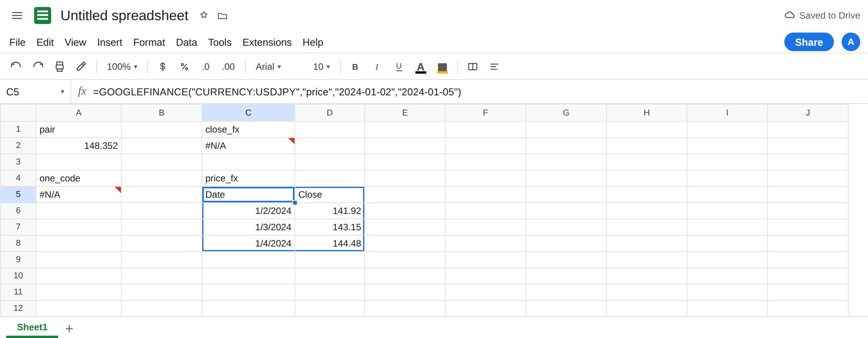The width and height of the screenshot is (868, 338).
Task: Switch to the Sheet1 tab
Action: click(x=32, y=328)
